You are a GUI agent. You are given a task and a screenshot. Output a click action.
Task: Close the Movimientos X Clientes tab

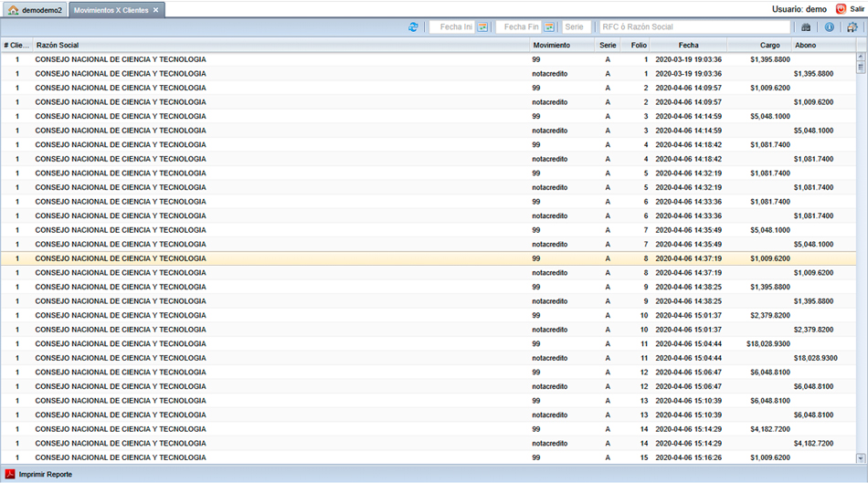pyautogui.click(x=156, y=10)
